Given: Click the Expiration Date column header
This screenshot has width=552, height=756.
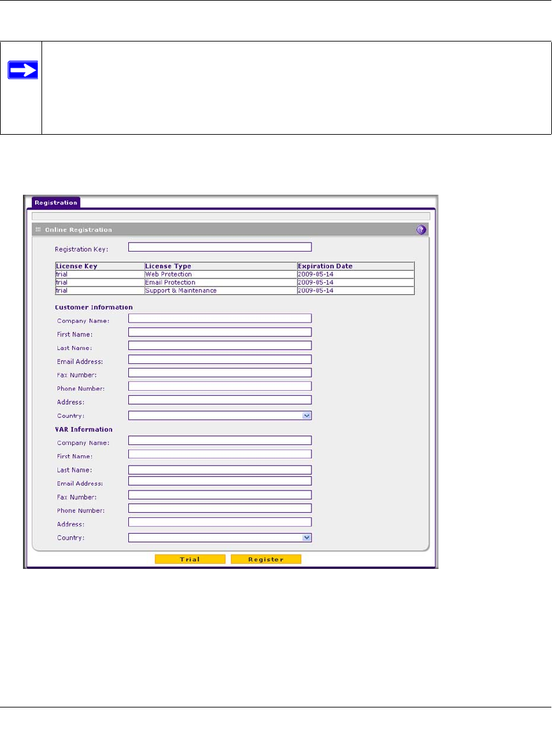Looking at the screenshot, I should click(355, 266).
